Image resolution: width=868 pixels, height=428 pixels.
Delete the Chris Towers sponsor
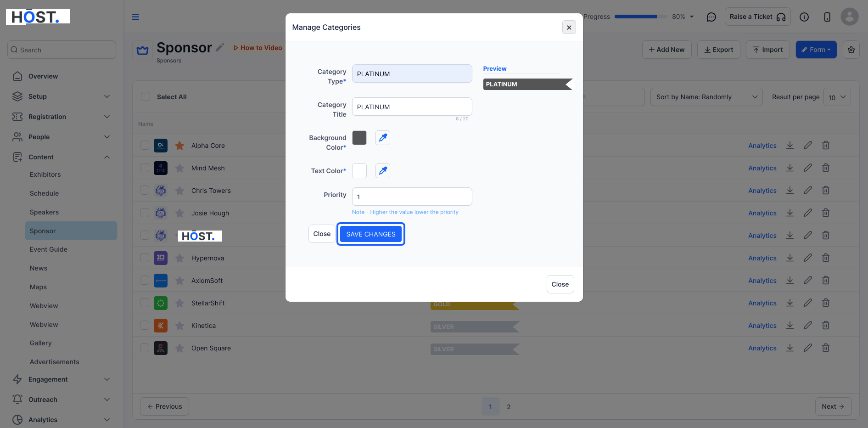pos(826,191)
